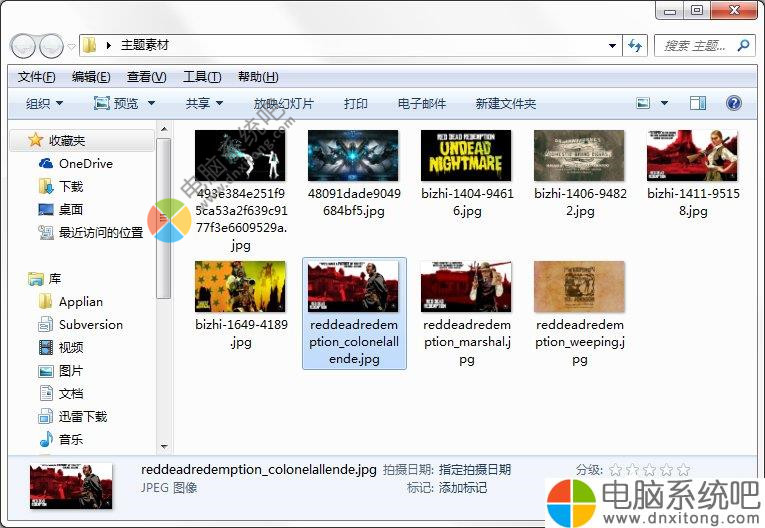Click navigation pane scroll up arrow
The width and height of the screenshot is (765, 528).
tap(164, 129)
